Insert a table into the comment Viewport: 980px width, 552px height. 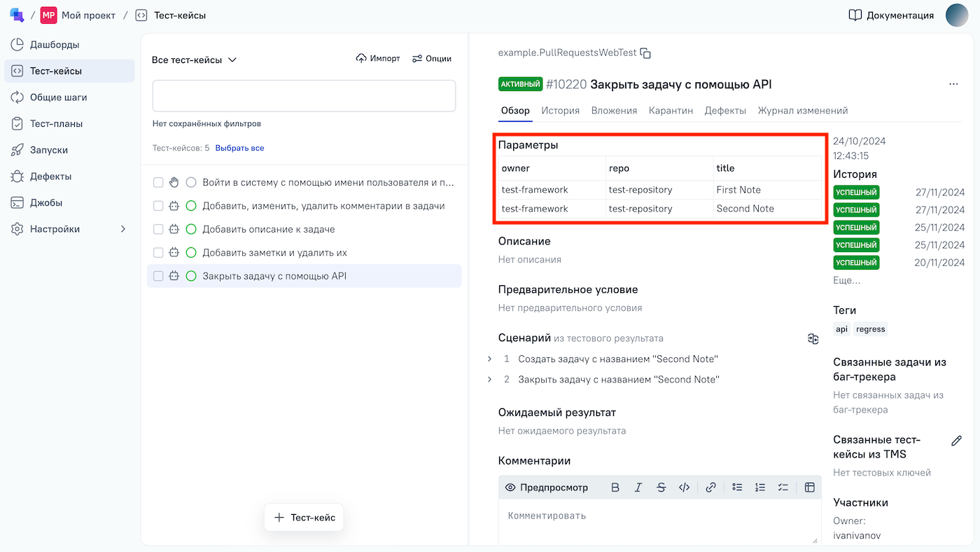point(810,488)
